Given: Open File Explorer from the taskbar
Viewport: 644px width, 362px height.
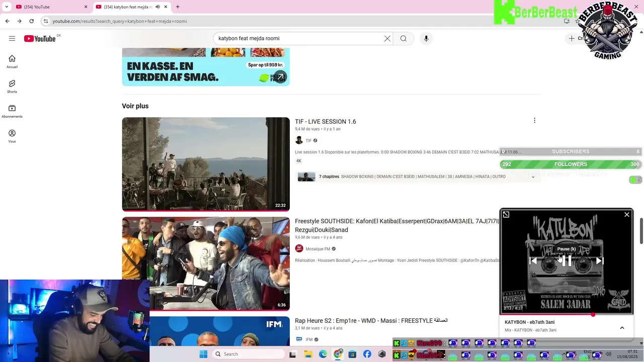Looking at the screenshot, I should point(308,354).
